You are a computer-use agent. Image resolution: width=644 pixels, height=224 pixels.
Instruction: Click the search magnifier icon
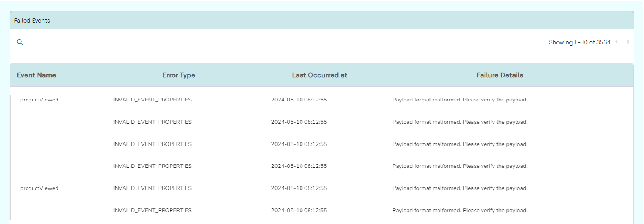[20, 42]
